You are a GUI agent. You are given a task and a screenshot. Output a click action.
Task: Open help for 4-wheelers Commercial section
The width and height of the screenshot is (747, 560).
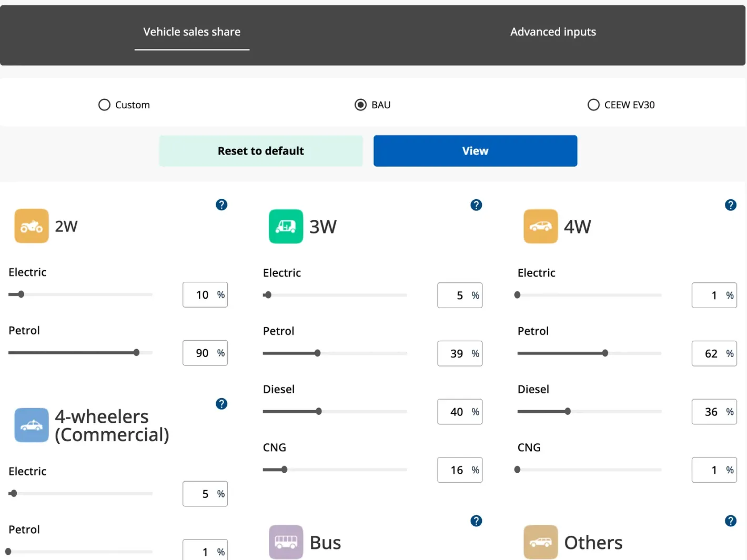coord(221,404)
